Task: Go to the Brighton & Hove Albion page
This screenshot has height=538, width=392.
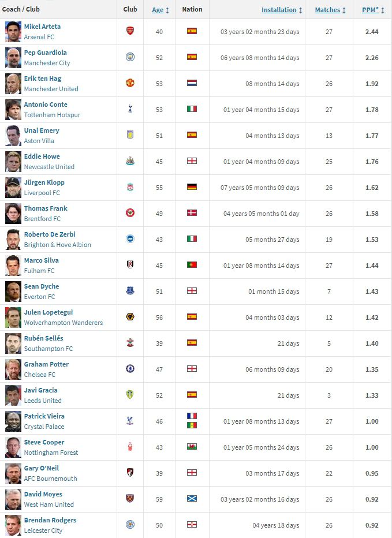Action: 57,245
